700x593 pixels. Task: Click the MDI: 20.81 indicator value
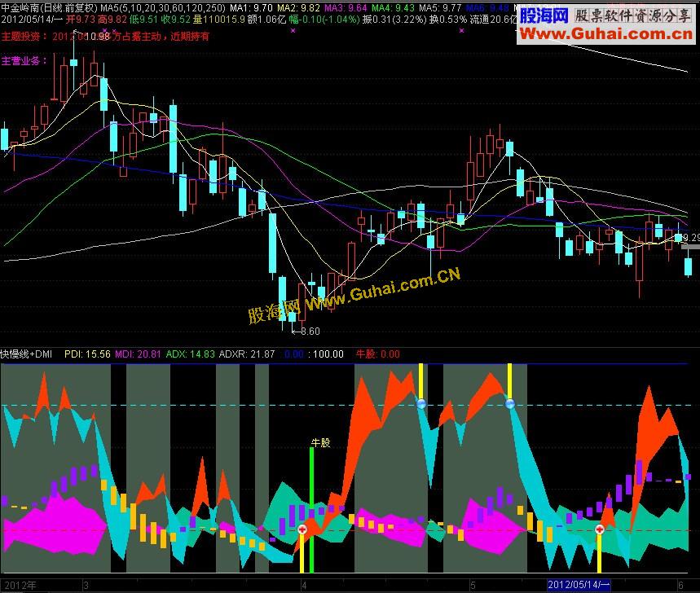point(138,354)
